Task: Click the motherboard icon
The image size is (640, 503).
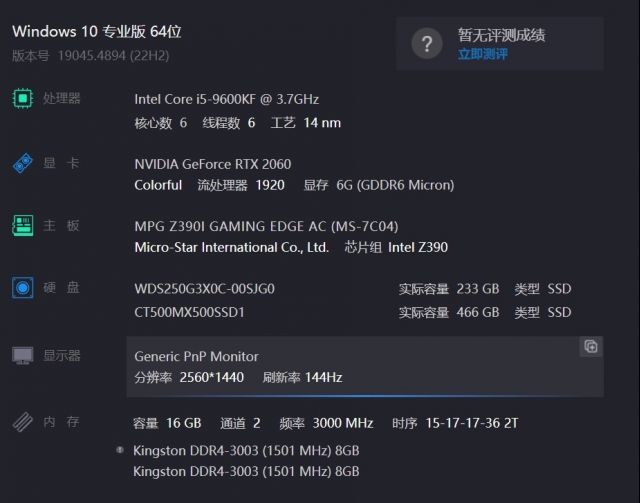Action: pos(23,225)
